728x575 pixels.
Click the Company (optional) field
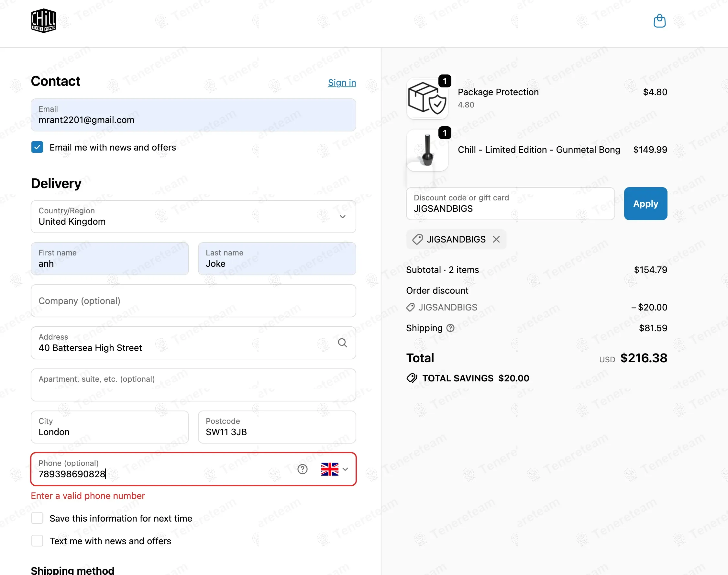point(193,301)
